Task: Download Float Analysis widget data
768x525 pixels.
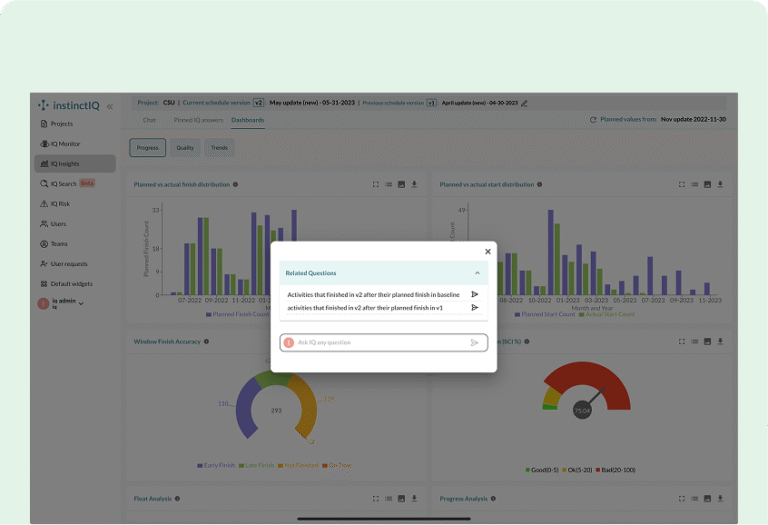Action: tap(414, 499)
